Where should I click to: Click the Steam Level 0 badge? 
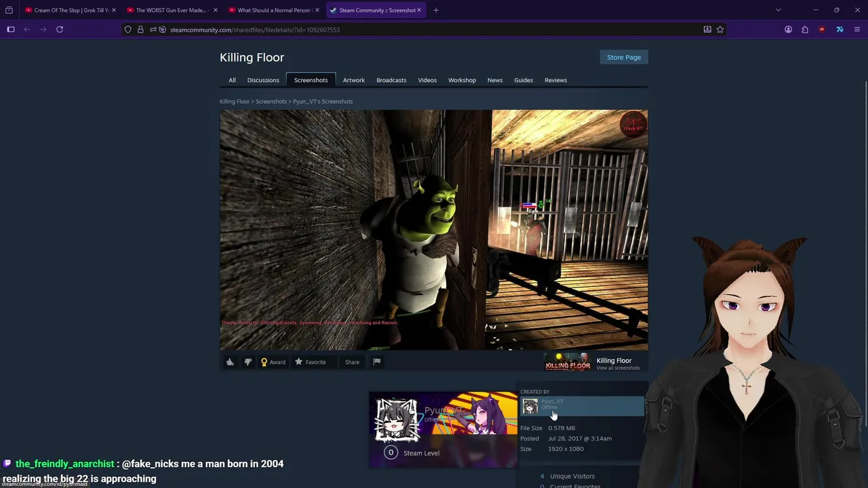pyautogui.click(x=391, y=453)
